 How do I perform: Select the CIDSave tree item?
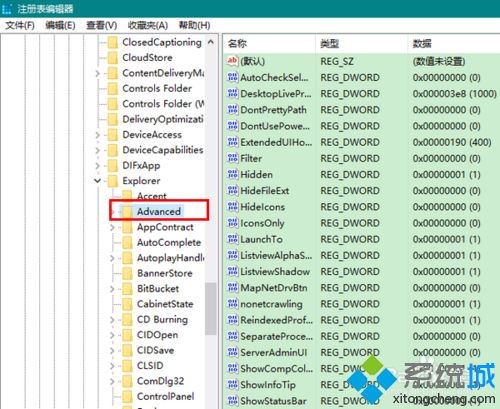(x=156, y=350)
